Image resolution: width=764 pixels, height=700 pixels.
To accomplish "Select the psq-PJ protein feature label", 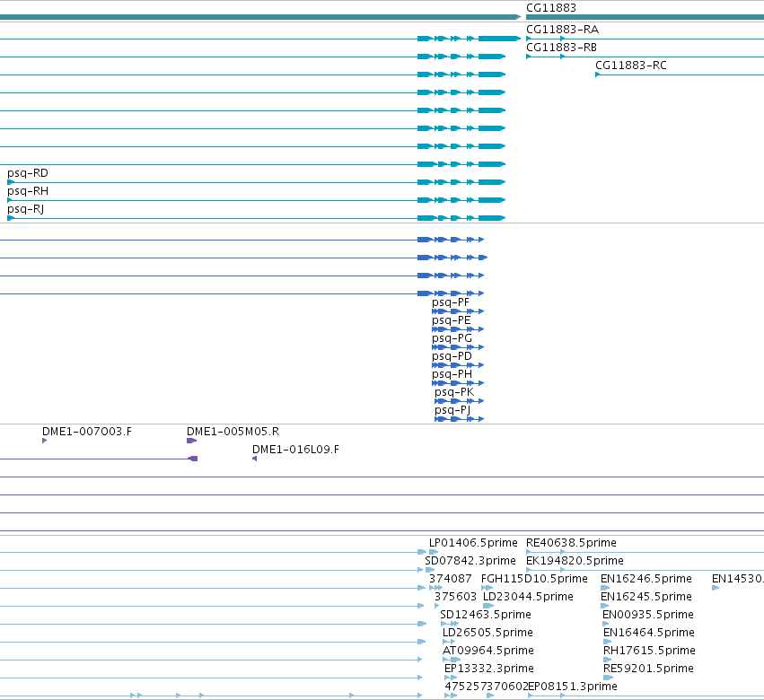I will point(452,410).
